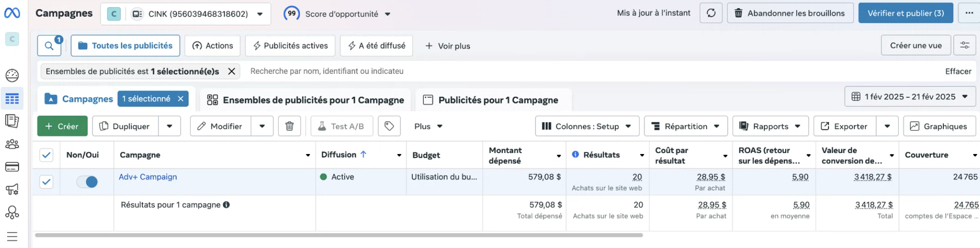
Task: Open the search filter magnifier icon
Action: point(49,46)
